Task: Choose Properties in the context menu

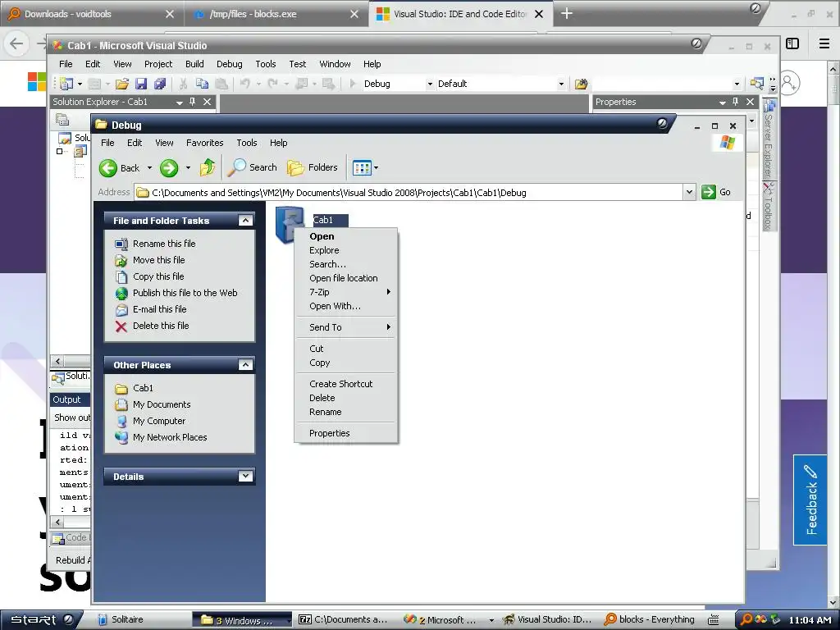Action: 346,433
